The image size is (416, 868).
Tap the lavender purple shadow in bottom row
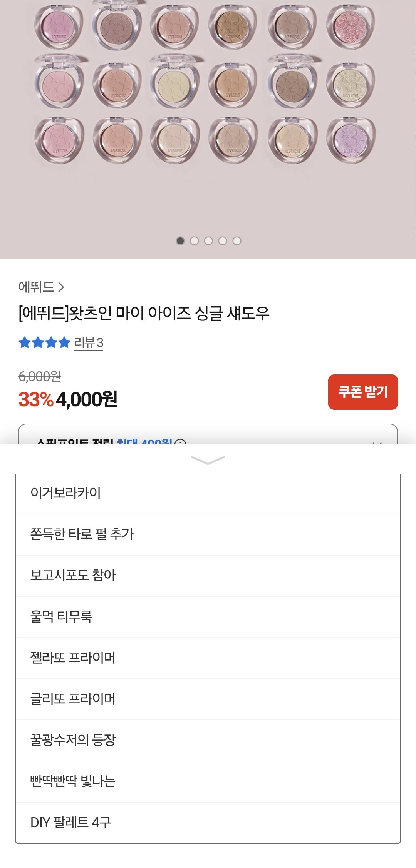coord(350,140)
